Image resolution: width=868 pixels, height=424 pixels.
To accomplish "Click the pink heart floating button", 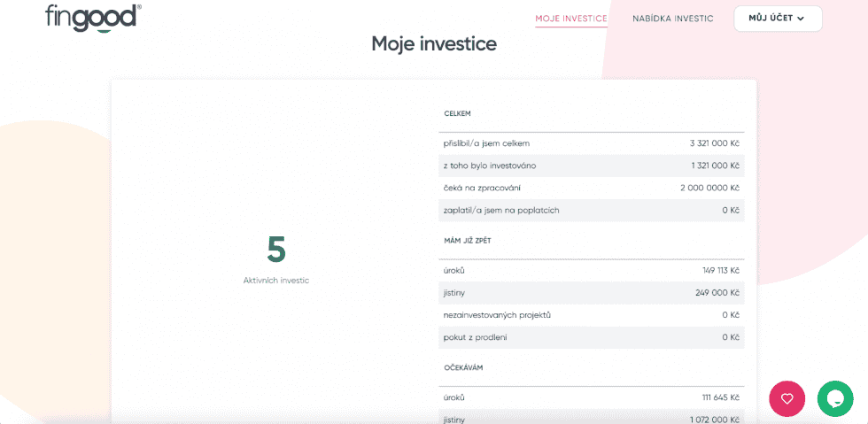I will click(x=787, y=398).
